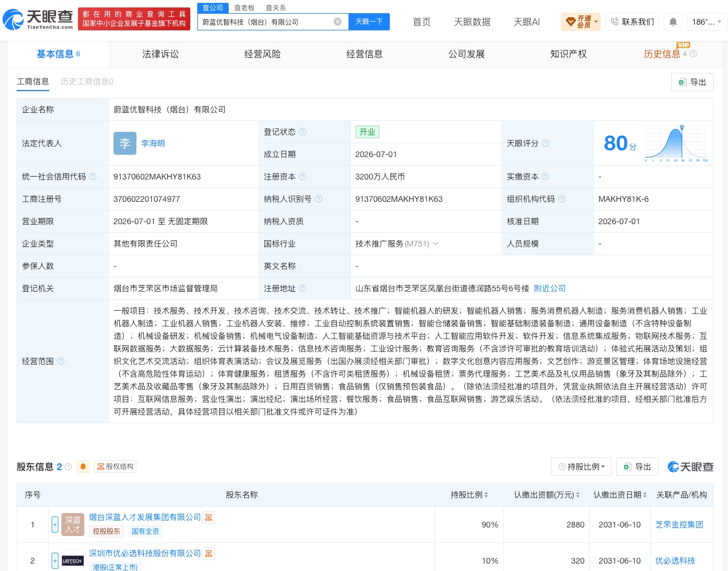Screen dimensions: 728x571
Task: Click help icon beside 天眼评分
Action: point(546,143)
